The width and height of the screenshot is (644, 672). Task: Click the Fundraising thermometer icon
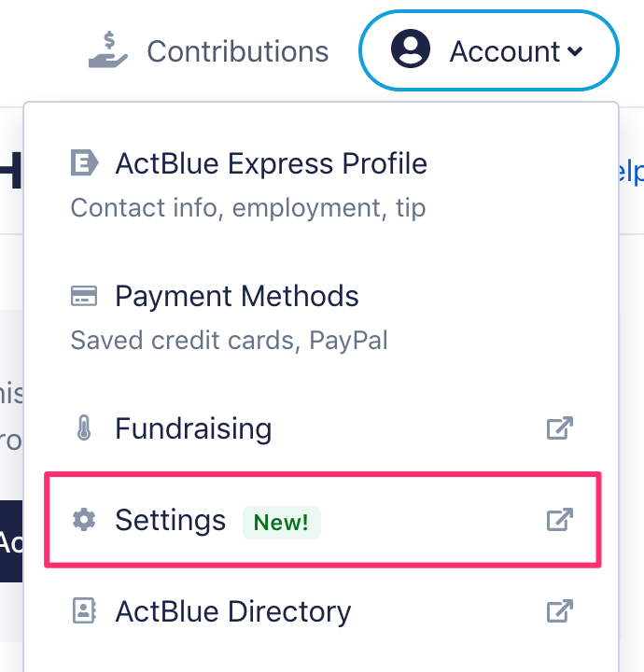point(84,427)
